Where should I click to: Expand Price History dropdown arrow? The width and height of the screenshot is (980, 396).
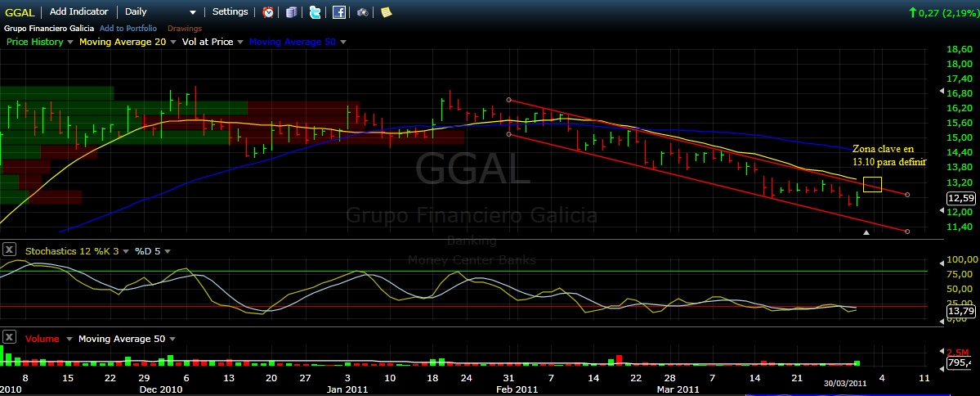click(x=69, y=42)
